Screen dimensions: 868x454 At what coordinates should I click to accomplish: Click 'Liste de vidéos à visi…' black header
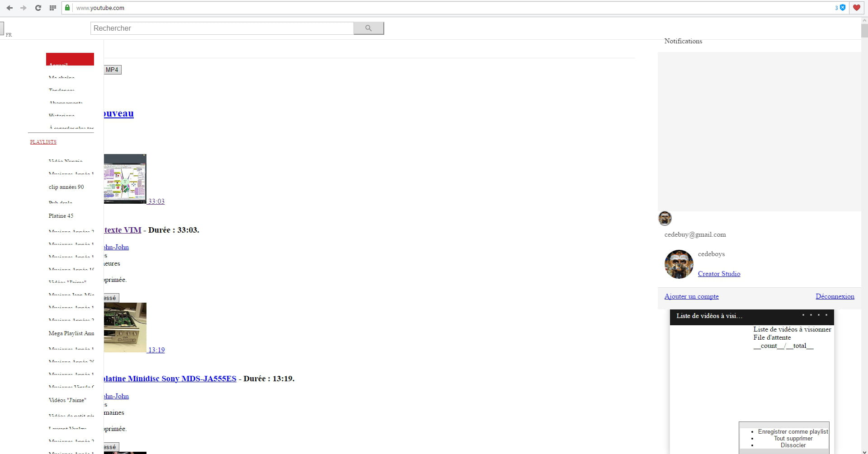click(752, 316)
